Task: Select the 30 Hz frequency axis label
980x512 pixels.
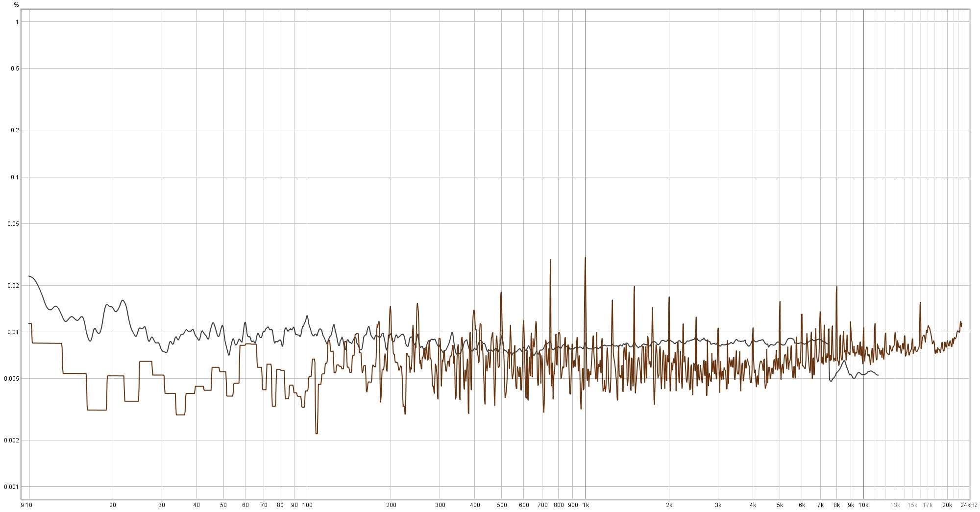Action: [x=162, y=505]
